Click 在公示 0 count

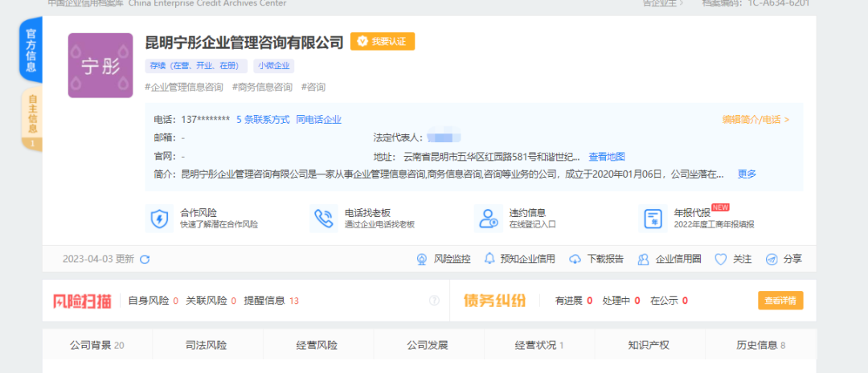coord(669,301)
